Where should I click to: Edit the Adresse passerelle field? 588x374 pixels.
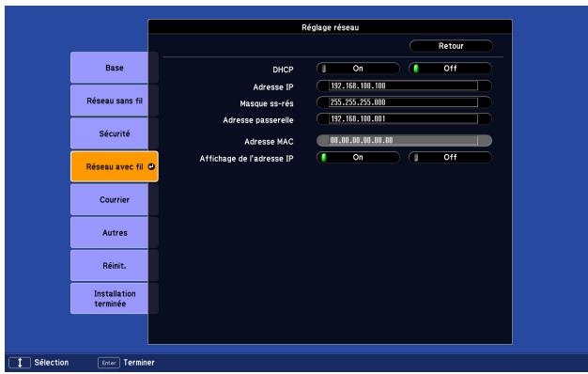[x=404, y=119]
